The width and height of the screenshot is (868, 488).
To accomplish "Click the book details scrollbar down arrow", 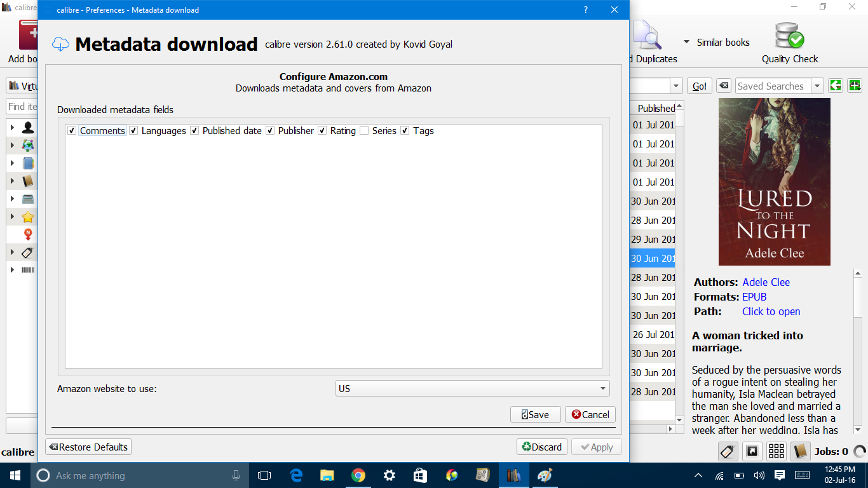I will tap(857, 430).
